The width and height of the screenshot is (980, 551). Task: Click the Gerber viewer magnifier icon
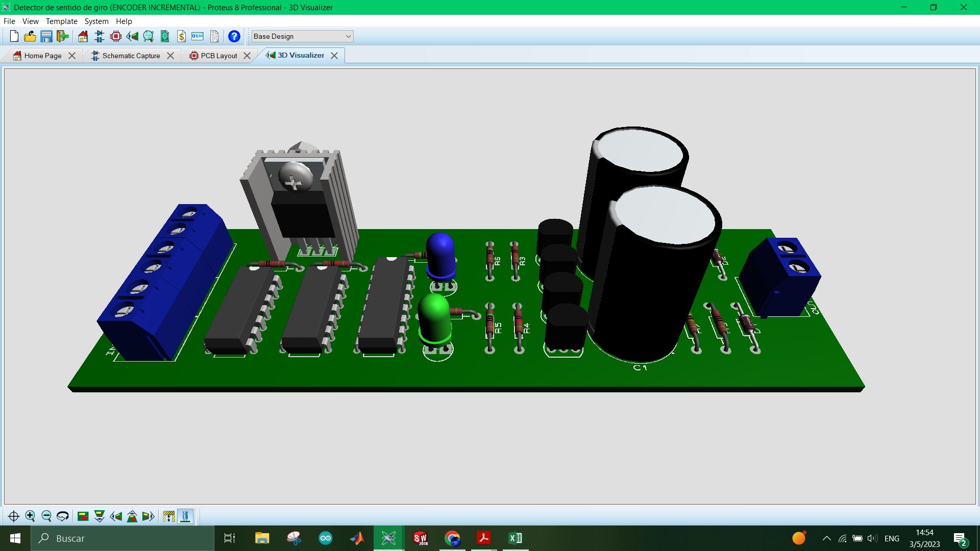tap(149, 36)
